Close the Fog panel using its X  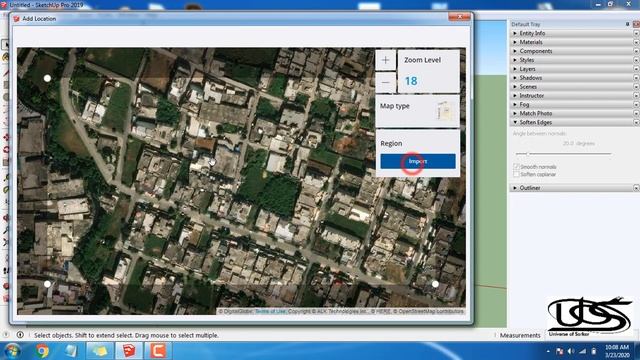pos(636,104)
